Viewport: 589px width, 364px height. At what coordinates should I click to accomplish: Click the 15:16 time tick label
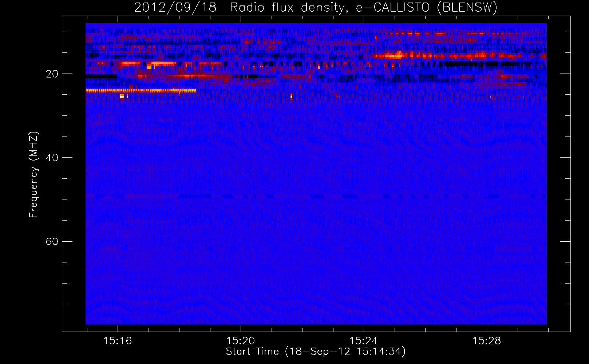pos(118,341)
